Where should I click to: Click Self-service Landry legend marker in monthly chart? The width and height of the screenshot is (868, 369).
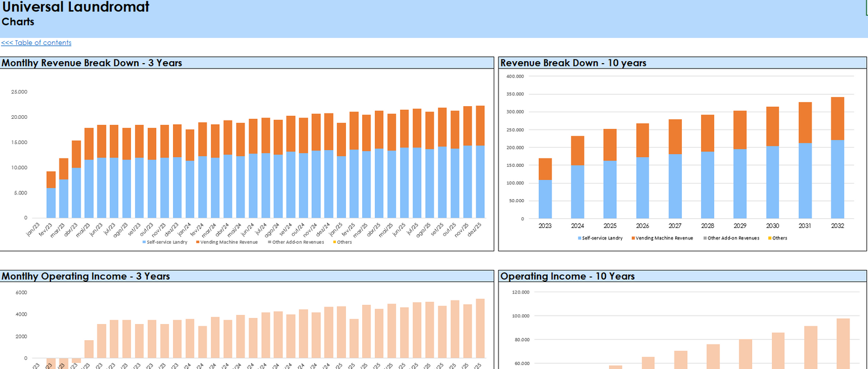[x=143, y=242]
